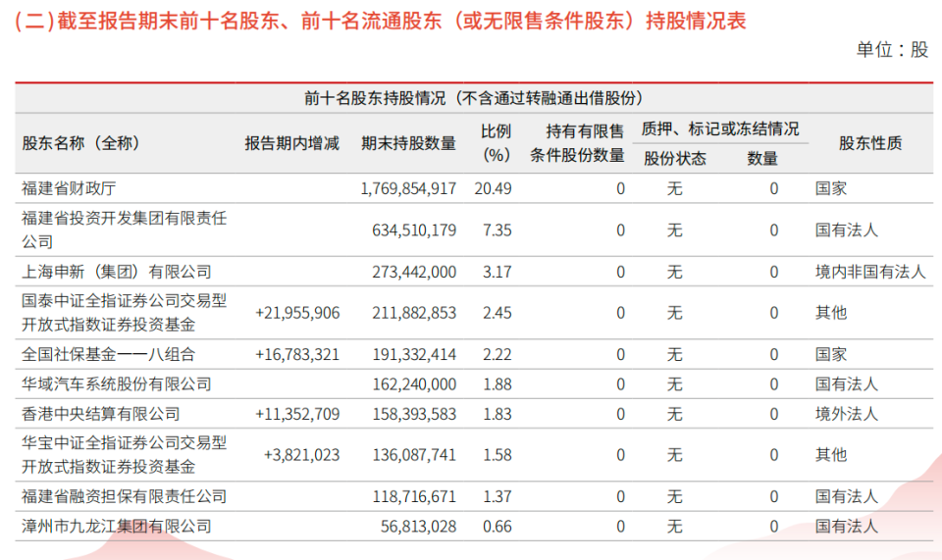
Task: Click the '持有有限售条件股份数量' header
Action: [577, 143]
